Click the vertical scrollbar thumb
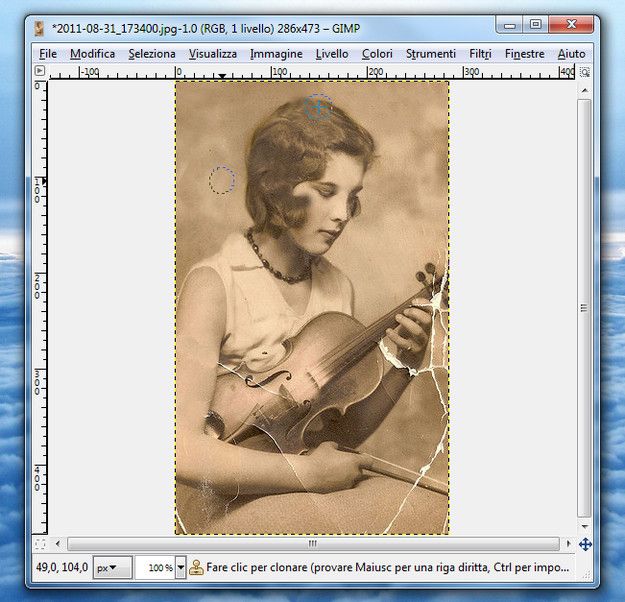 (x=584, y=308)
